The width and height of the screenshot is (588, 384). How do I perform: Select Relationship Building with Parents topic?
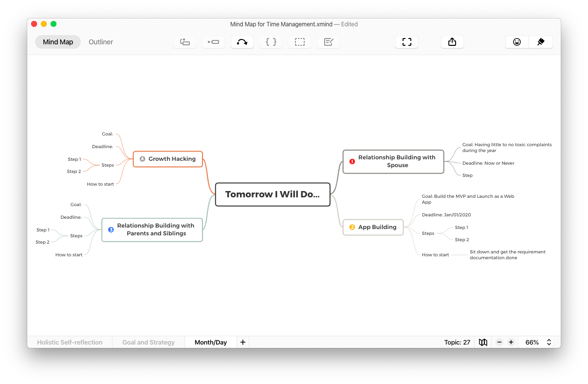coord(152,230)
